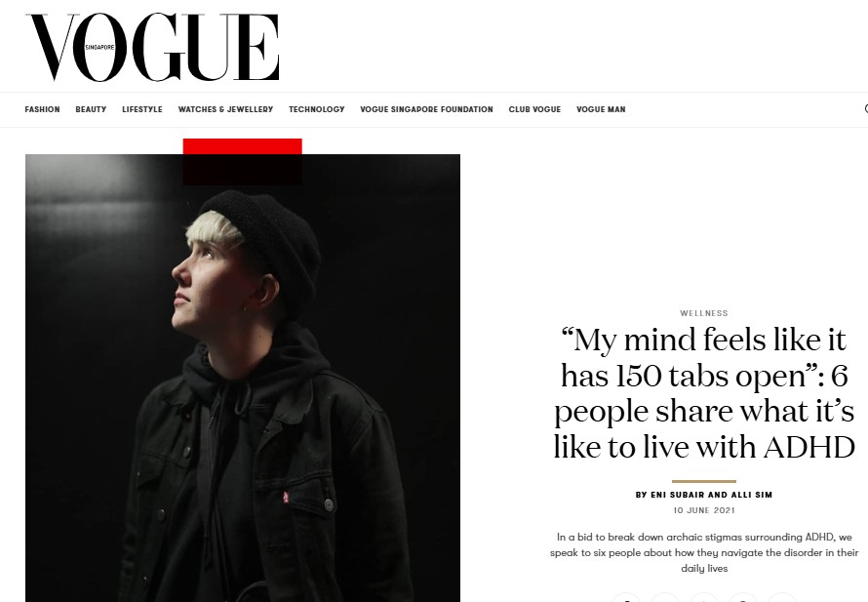
Task: Open the Vogue Man section
Action: 601,109
